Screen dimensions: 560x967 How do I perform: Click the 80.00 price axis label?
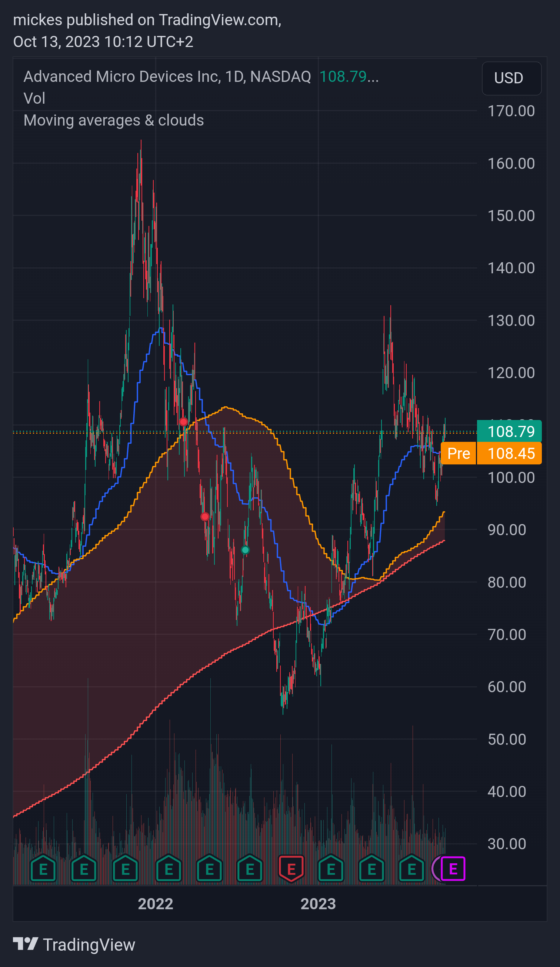point(507,582)
